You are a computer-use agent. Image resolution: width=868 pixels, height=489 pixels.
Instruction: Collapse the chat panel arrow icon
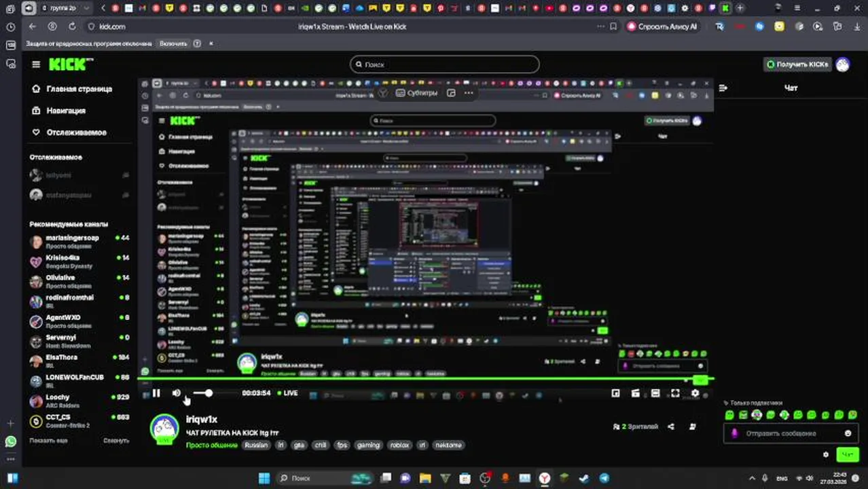pos(723,88)
